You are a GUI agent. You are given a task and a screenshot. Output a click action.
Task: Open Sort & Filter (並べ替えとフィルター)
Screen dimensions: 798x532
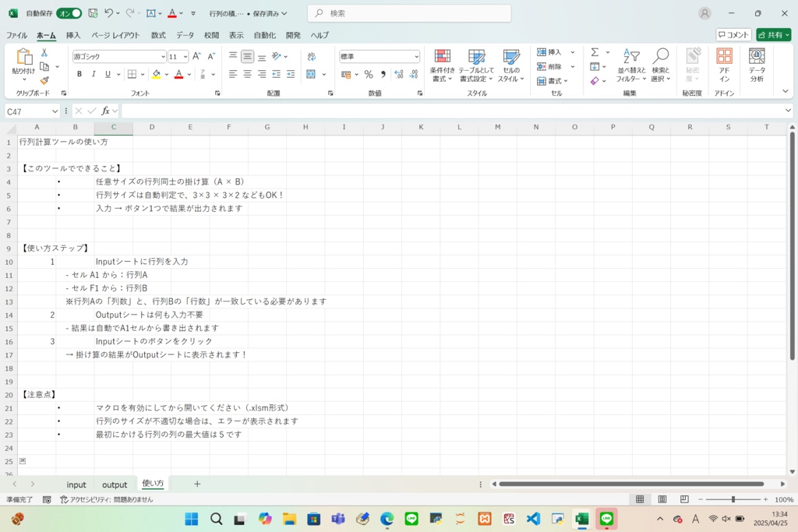coord(630,66)
